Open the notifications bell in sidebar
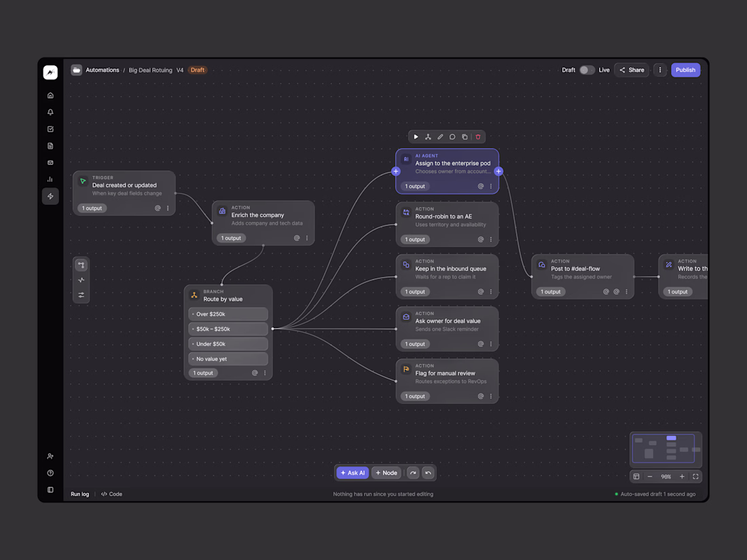 [x=50, y=113]
